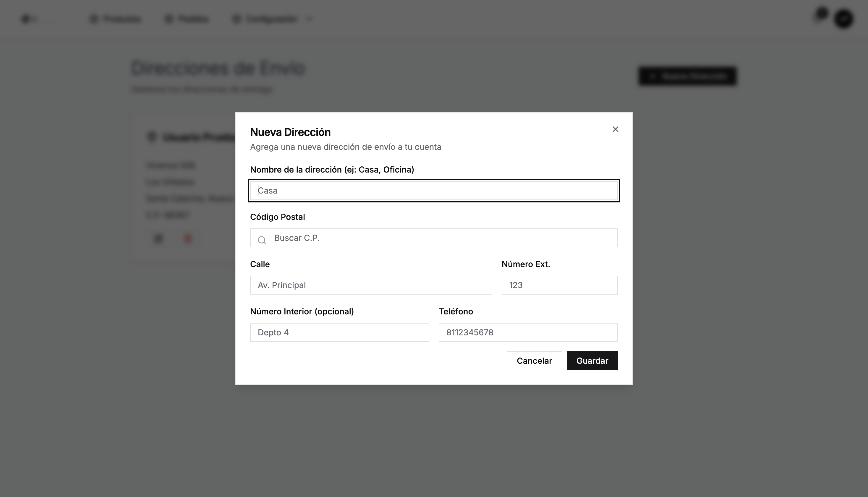The width and height of the screenshot is (868, 497).
Task: Click the Código Postal label
Action: tap(277, 217)
